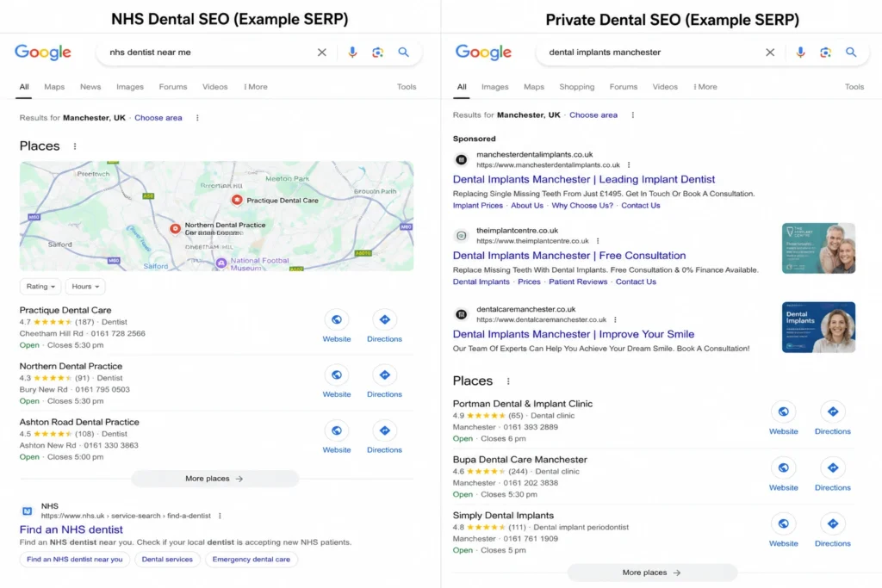The image size is (882, 588).
Task: Click 'Find an NHS dentist' result title
Action: 71,529
